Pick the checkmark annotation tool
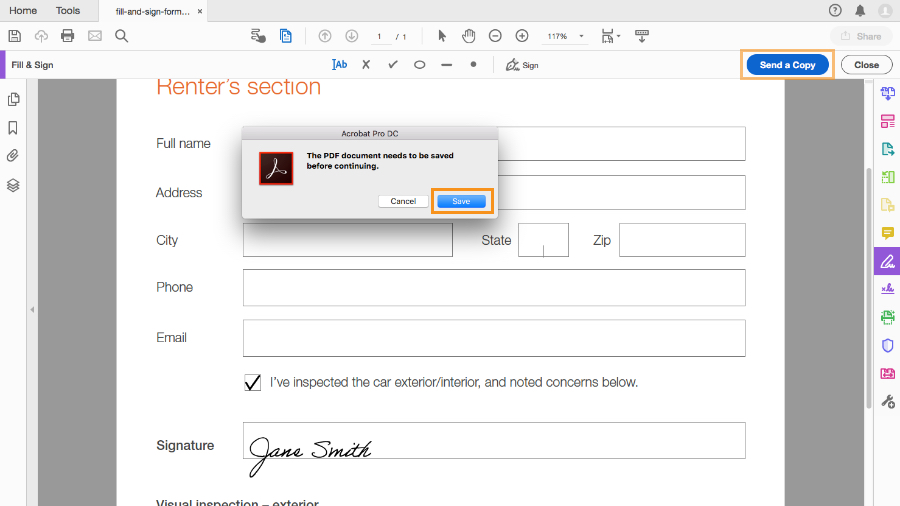Image resolution: width=900 pixels, height=506 pixels. [392, 64]
